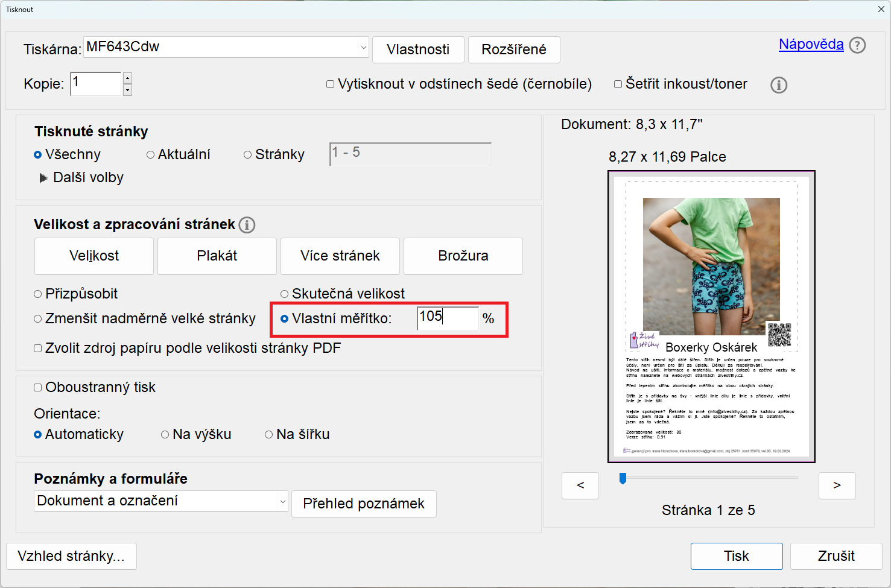891x588 pixels.
Task: Expand Další volby options
Action: click(x=43, y=178)
